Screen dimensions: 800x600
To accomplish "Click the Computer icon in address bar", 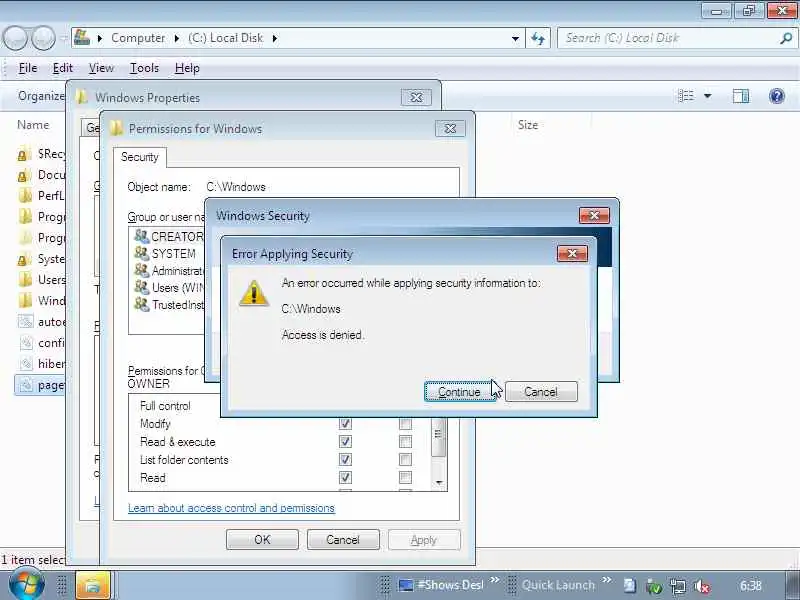I will (x=82, y=37).
